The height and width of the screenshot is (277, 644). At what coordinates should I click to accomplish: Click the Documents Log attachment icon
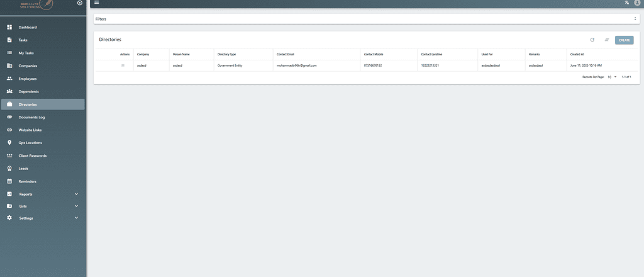9,117
